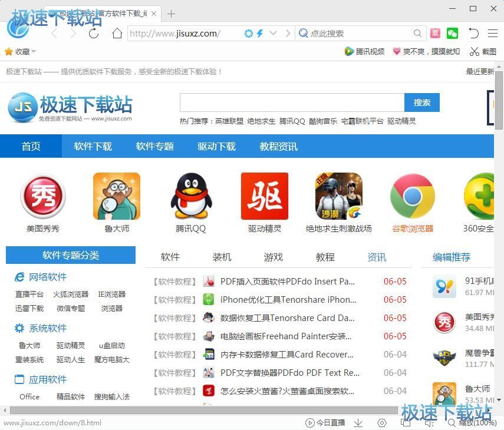Select the 驱动下载 navigation tab

(217, 146)
